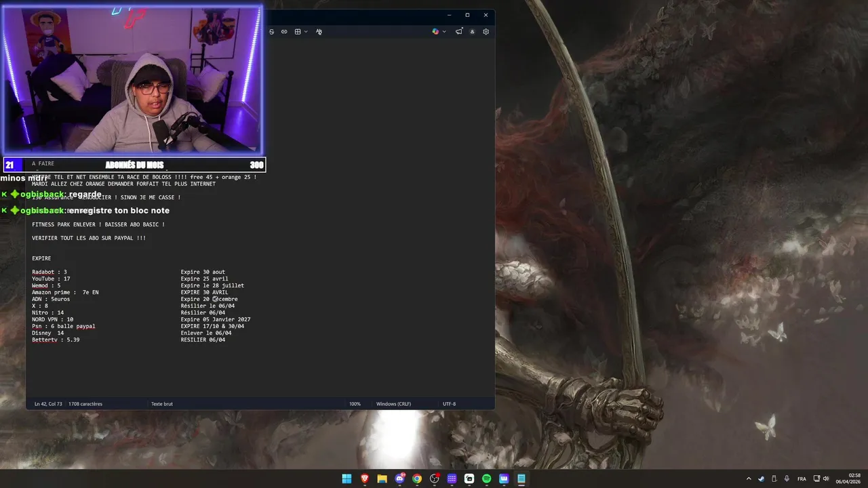Viewport: 868px width, 488px height.
Task: Click the text 'YouTube : 17'
Action: [51, 279]
